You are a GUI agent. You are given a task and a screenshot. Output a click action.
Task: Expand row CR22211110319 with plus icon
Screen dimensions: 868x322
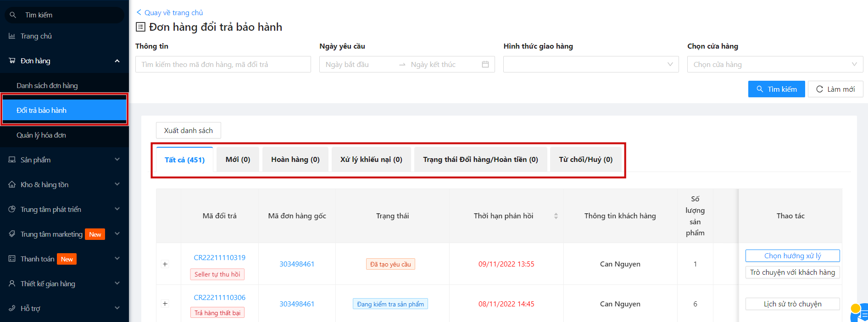click(165, 264)
